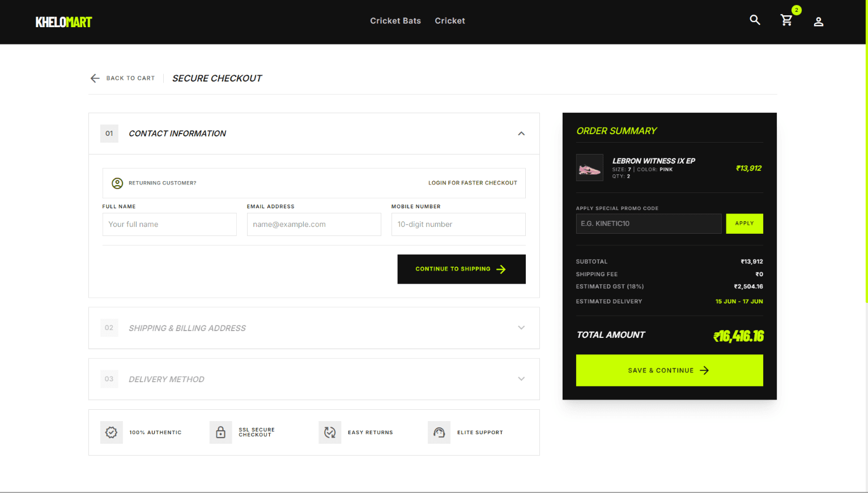Open the shopping cart icon

[x=786, y=20]
